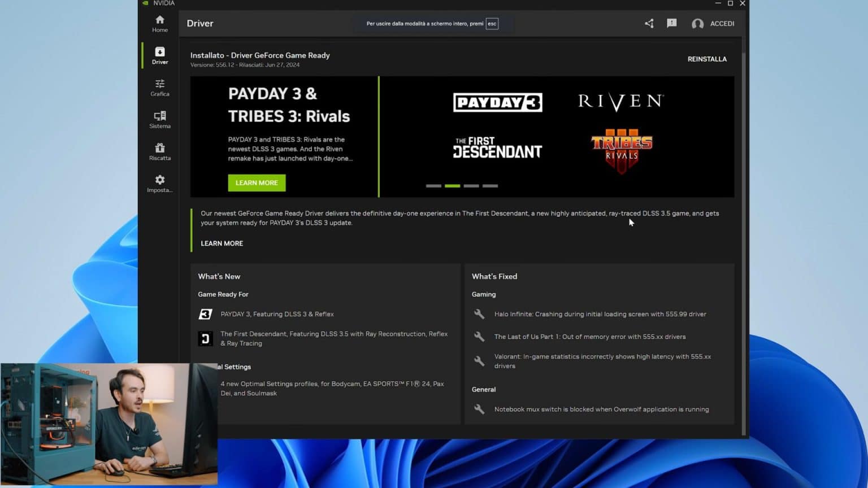Screen dimensions: 868x488
Task: Click 'Halo Infinite: Crashing during initial loading' text
Action: (x=600, y=314)
